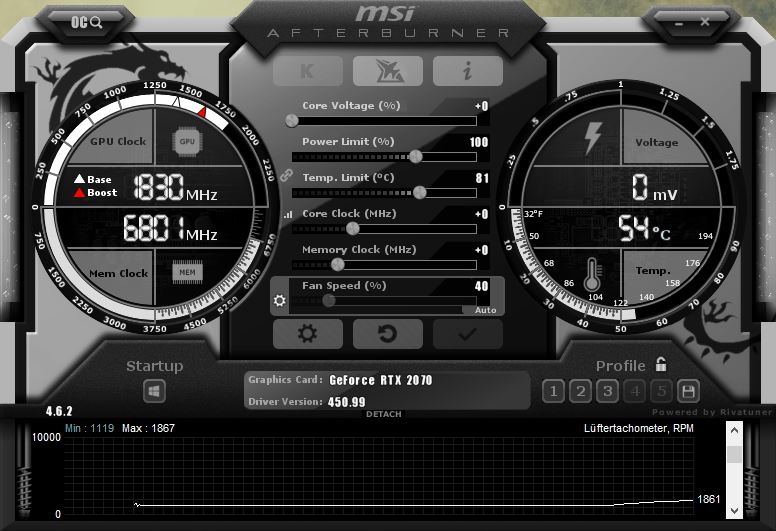776x531 pixels.
Task: Click the Power Limit slider handle
Action: (x=416, y=156)
